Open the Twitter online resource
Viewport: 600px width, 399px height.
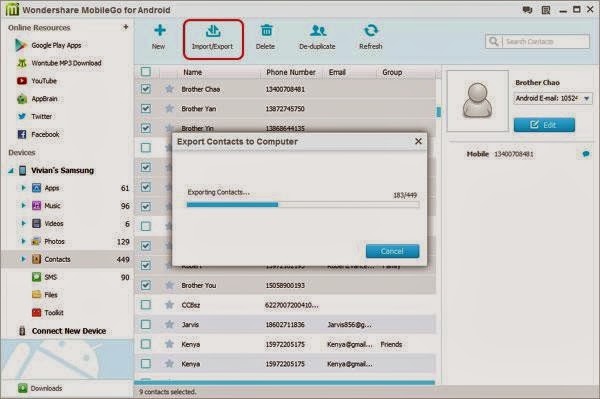34,116
